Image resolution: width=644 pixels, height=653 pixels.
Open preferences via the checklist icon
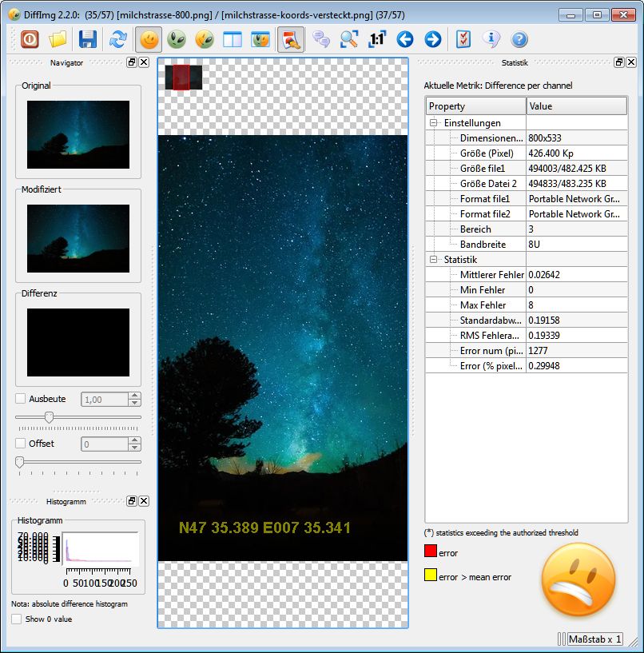[x=463, y=39]
